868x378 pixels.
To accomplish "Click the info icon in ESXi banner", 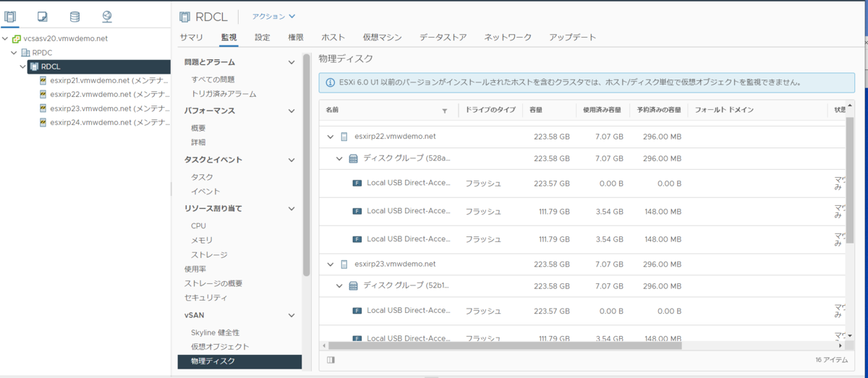I will click(x=330, y=82).
